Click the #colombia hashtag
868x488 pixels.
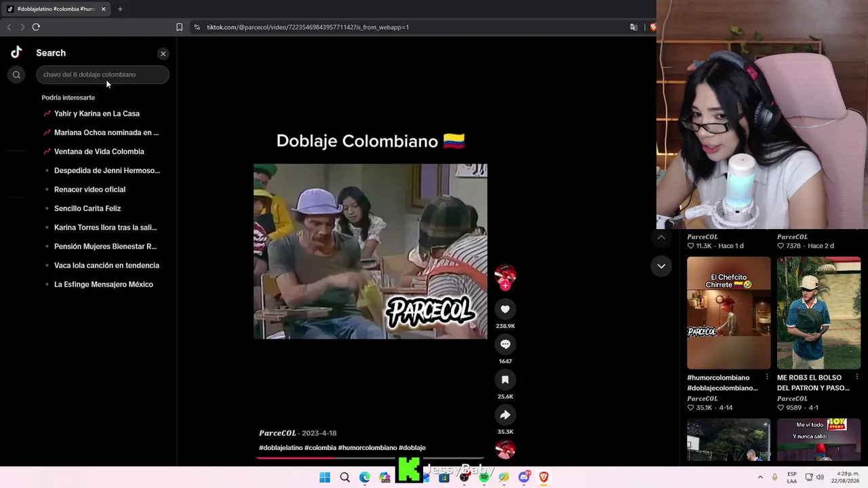point(321,448)
